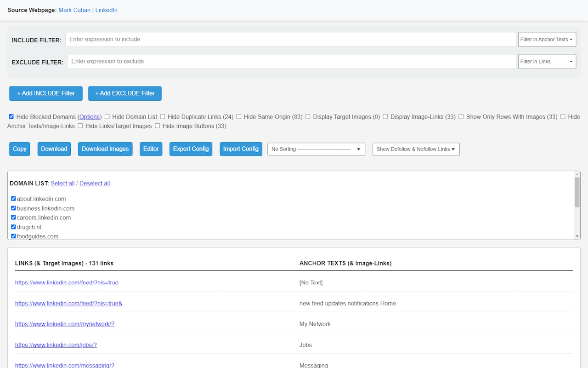Uncheck the business.linkedin.com domain checkbox
This screenshot has width=588, height=368.
(13, 208)
